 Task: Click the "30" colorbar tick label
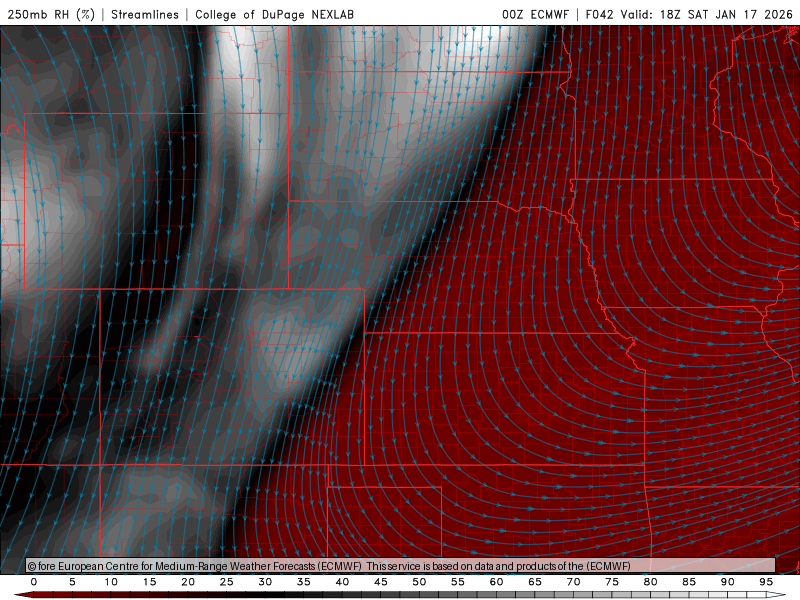[265, 582]
